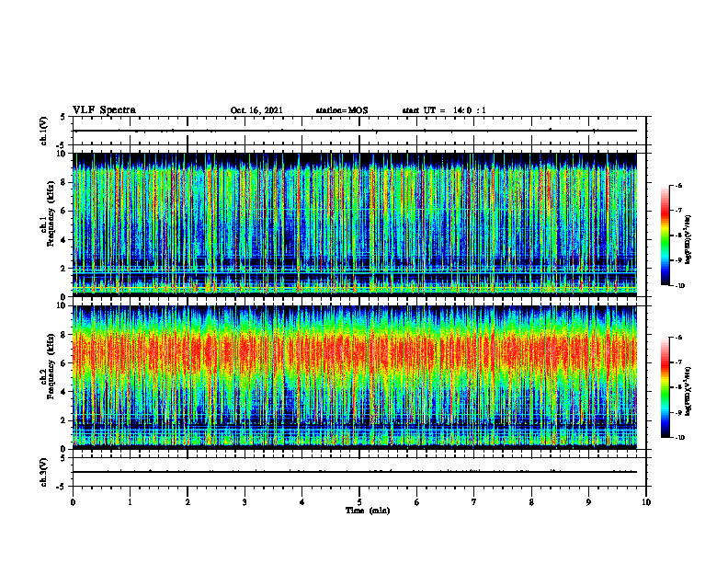The width and height of the screenshot is (728, 563).
Task: Click the "ch.1(V)" waveform axis label
Action: [x=43, y=131]
